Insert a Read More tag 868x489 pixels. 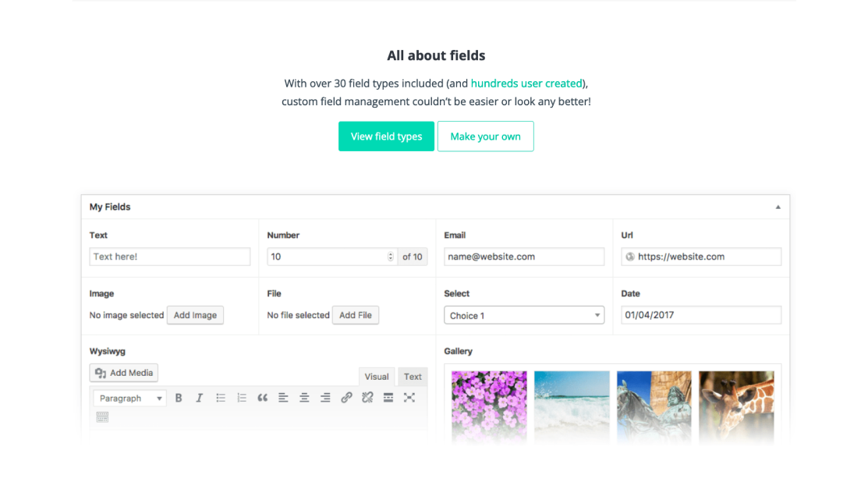(x=388, y=397)
